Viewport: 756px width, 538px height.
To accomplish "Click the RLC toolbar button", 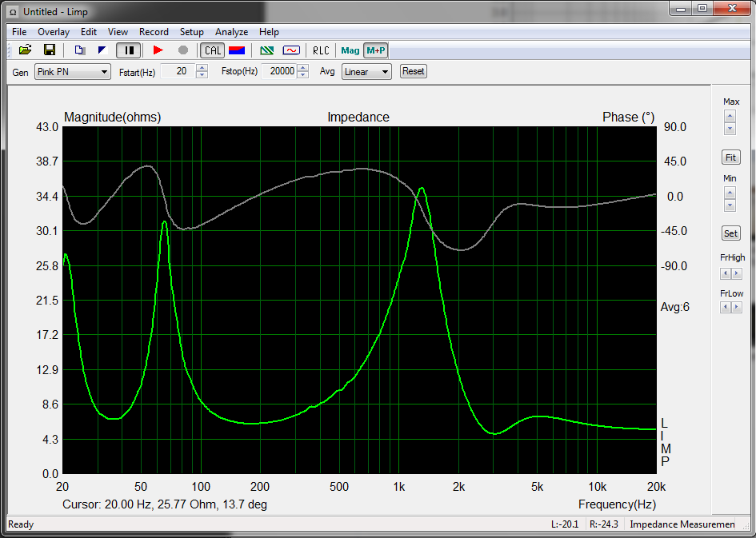I will 321,50.
